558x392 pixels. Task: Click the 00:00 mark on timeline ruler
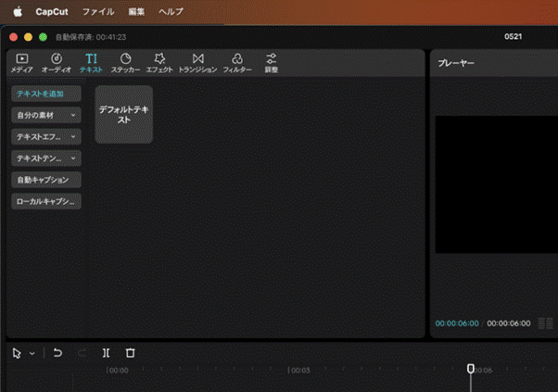coord(119,371)
